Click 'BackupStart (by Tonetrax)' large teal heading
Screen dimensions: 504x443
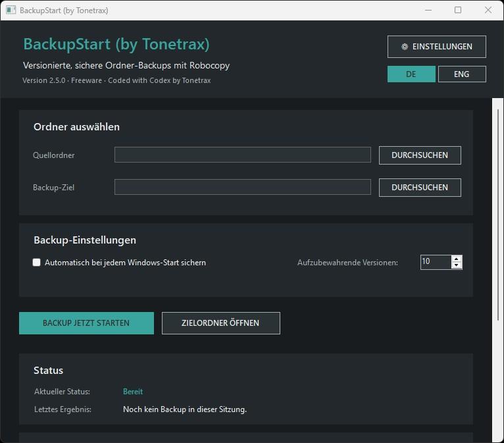(x=116, y=44)
